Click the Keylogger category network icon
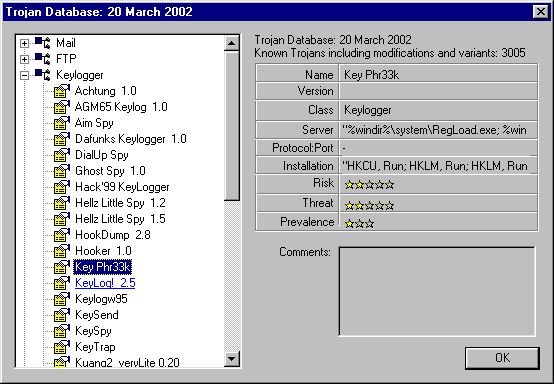 tap(43, 75)
